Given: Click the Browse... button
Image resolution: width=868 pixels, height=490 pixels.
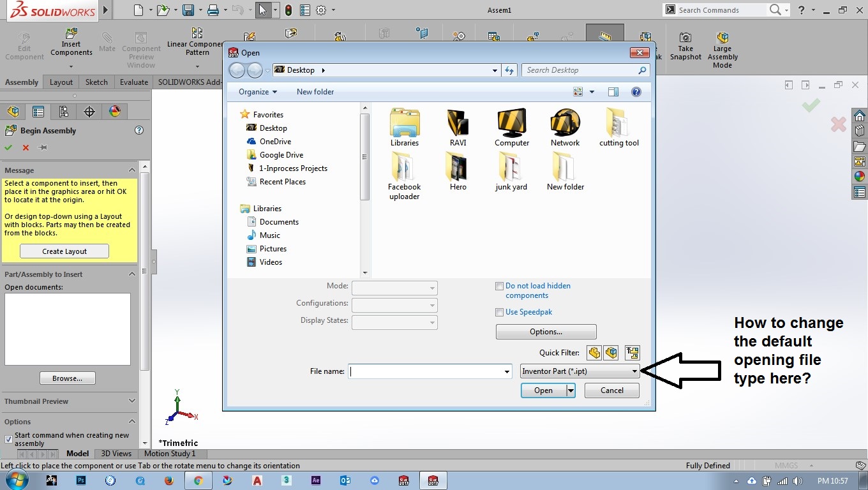Looking at the screenshot, I should click(x=67, y=378).
